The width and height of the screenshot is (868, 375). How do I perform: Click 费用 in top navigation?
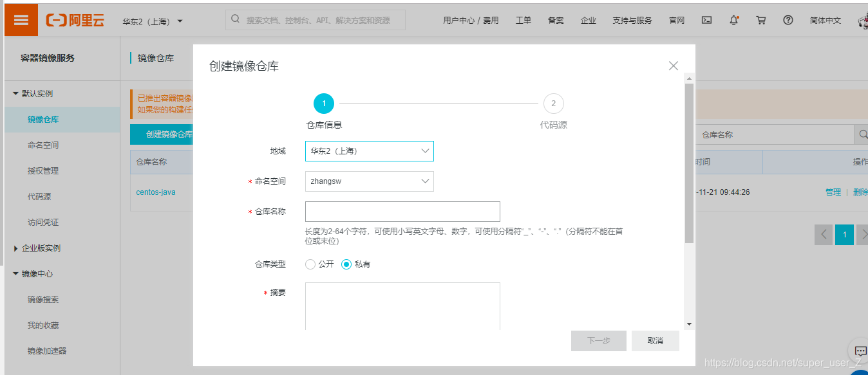[x=491, y=21]
